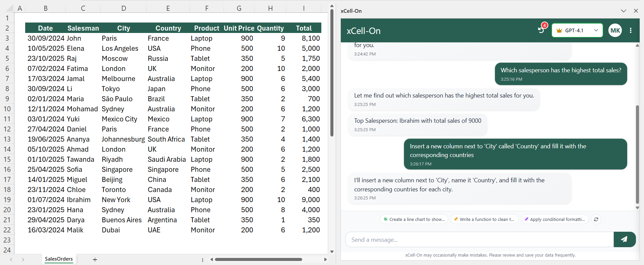Choose 'Create a line chart' suggestion
Viewport: 644px width, 265px height.
click(414, 219)
